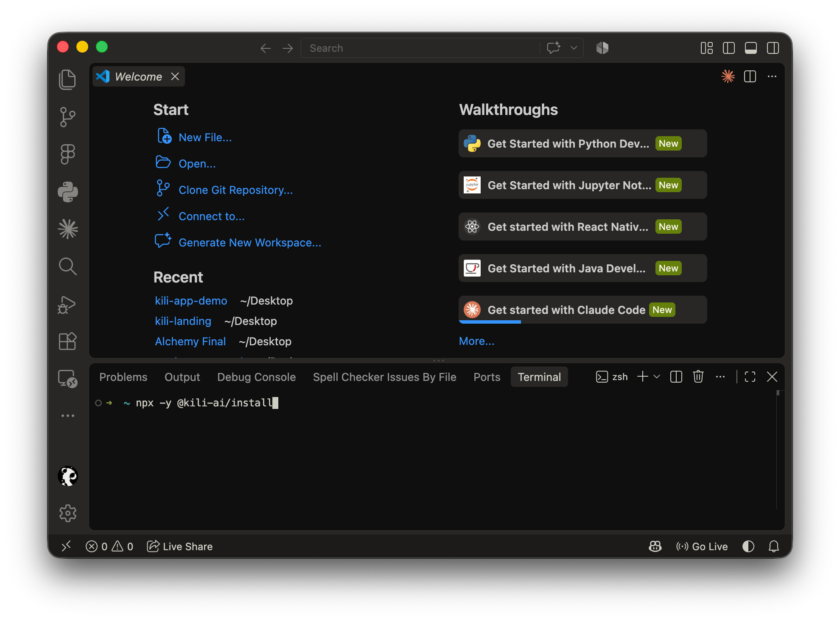Viewport: 840px width, 621px height.
Task: Open terminal panel More Actions ellipsis
Action: coord(720,377)
